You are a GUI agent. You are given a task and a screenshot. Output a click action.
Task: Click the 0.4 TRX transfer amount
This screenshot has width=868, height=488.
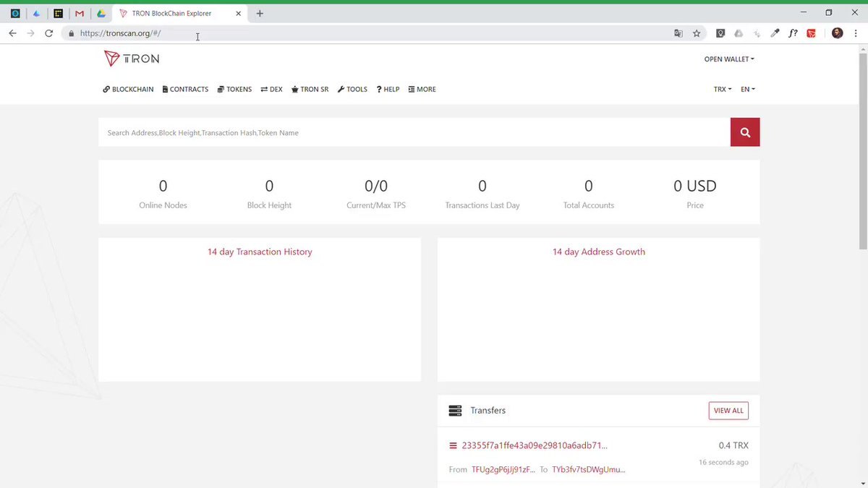[x=733, y=445]
